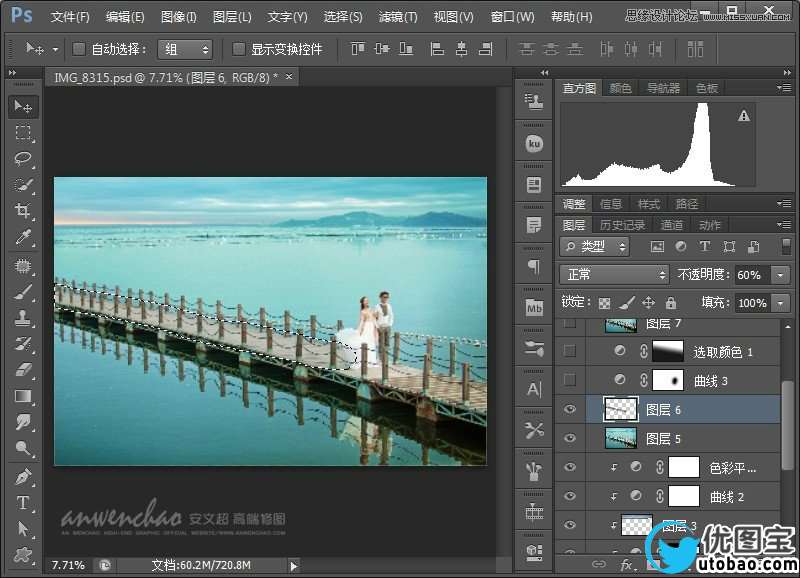
Task: Choose the Eraser tool
Action: coord(23,370)
